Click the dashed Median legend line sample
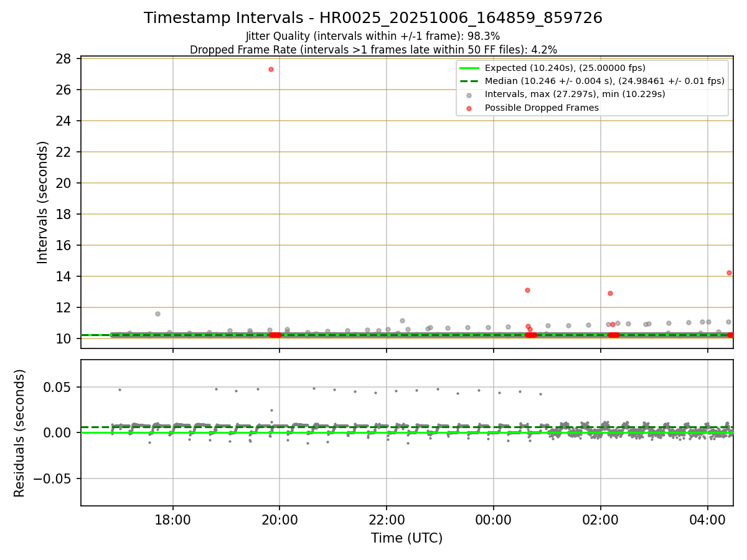The width and height of the screenshot is (747, 560). [469, 81]
